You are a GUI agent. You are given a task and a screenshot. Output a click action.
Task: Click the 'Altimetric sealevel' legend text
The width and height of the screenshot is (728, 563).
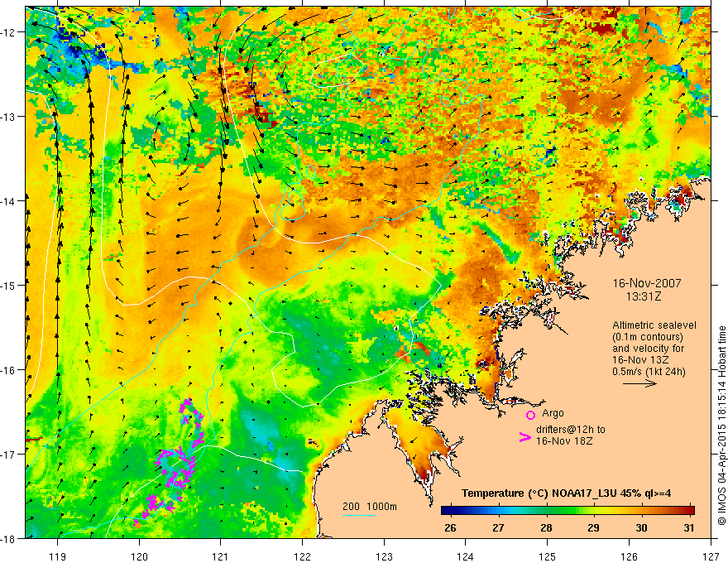pyautogui.click(x=654, y=325)
